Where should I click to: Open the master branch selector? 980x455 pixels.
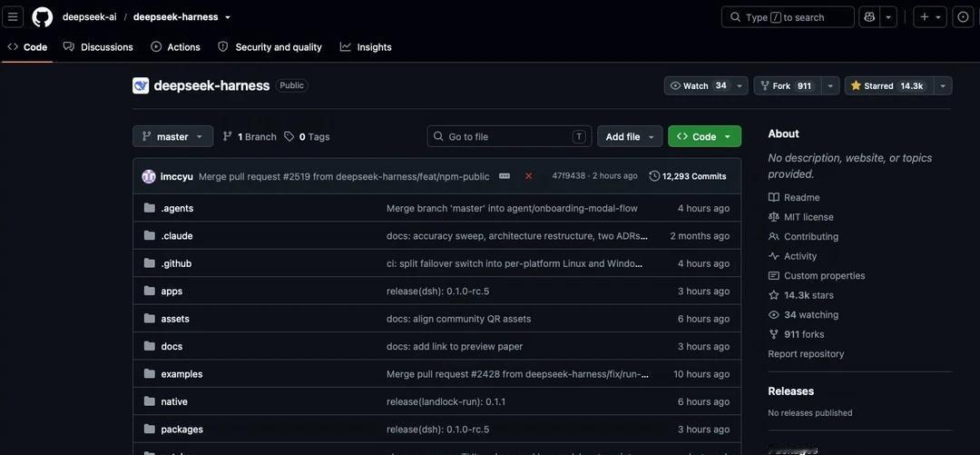tap(172, 136)
